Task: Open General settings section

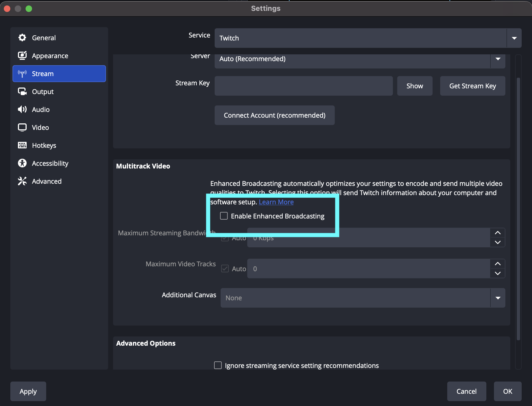Action: (x=59, y=38)
